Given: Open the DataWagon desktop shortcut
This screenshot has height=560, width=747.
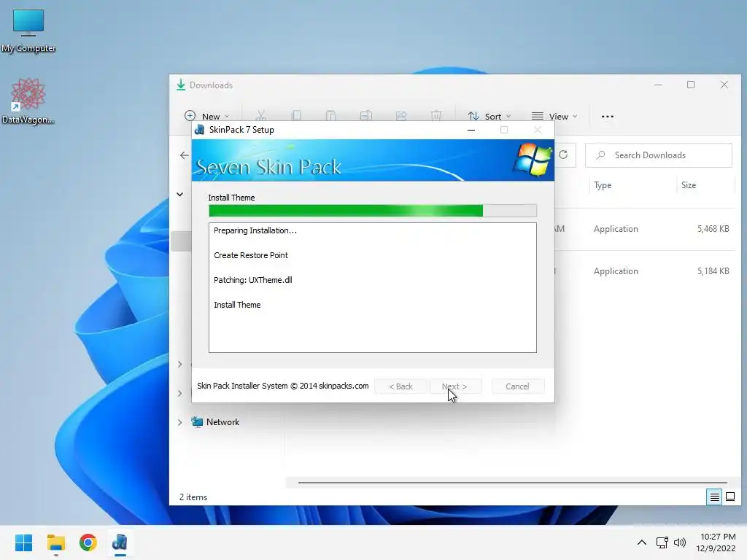Looking at the screenshot, I should tap(28, 101).
